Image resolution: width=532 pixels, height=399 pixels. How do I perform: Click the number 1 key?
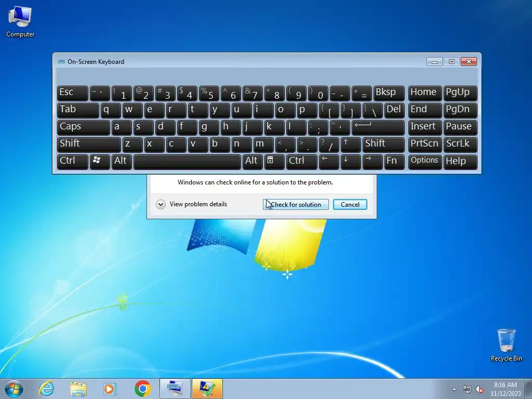pos(122,94)
